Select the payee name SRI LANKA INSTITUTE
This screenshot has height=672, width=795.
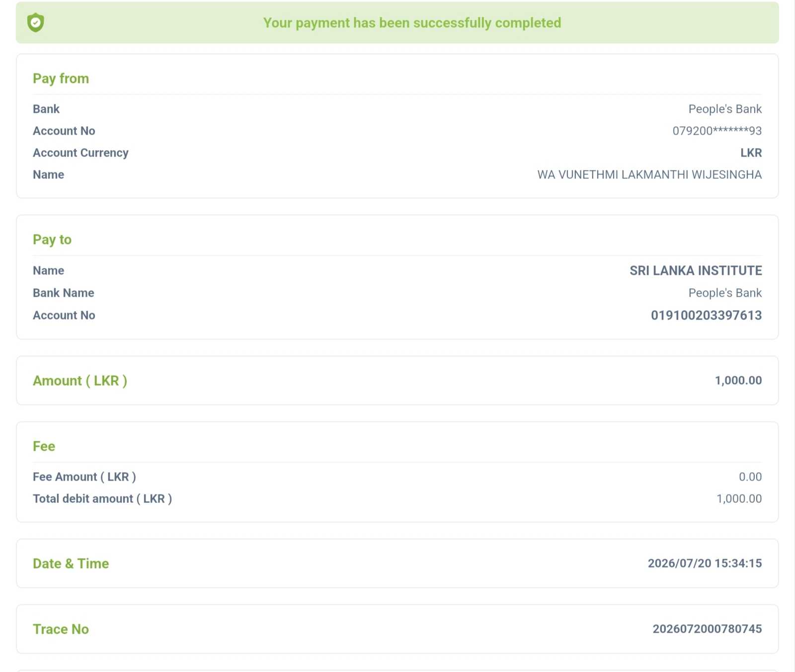pyautogui.click(x=696, y=270)
